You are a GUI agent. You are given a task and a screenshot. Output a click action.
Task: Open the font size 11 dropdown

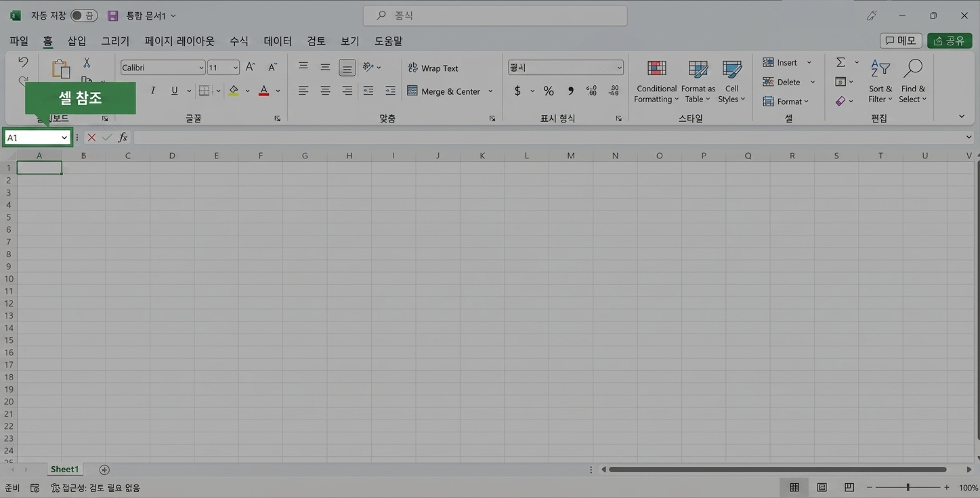tap(236, 68)
